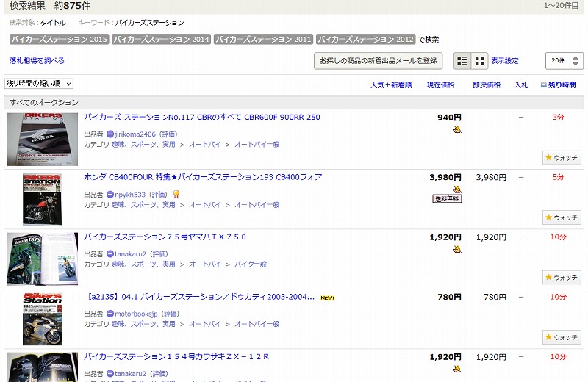Click jirikoma2406 seller badge icon

pyautogui.click(x=110, y=134)
